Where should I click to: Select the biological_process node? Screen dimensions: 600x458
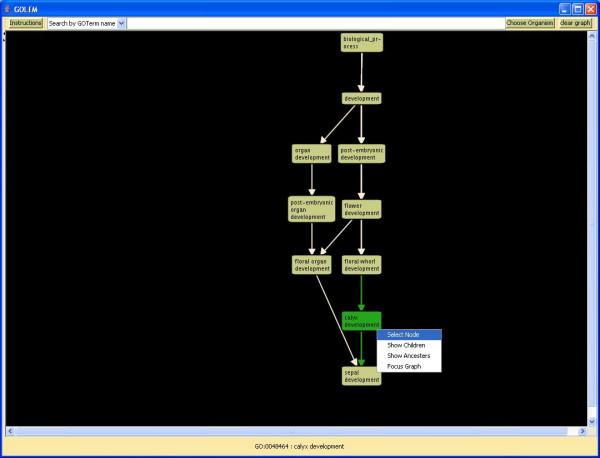361,42
